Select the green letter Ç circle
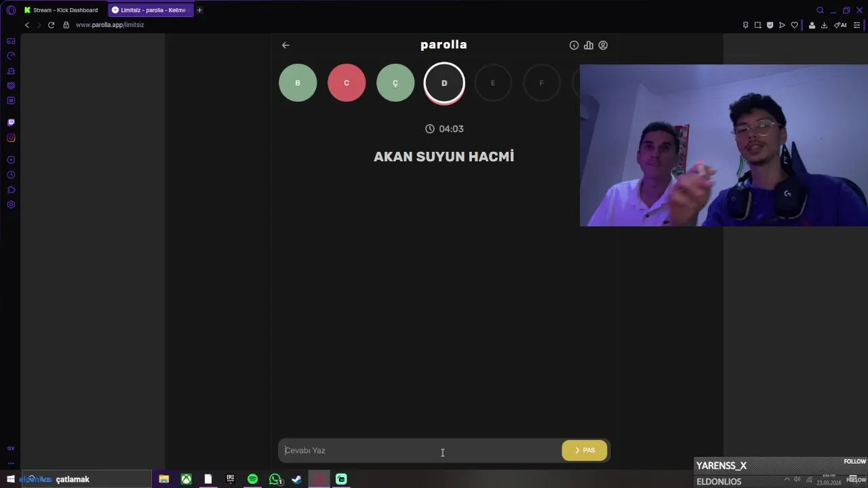The height and width of the screenshot is (488, 868). pos(395,83)
